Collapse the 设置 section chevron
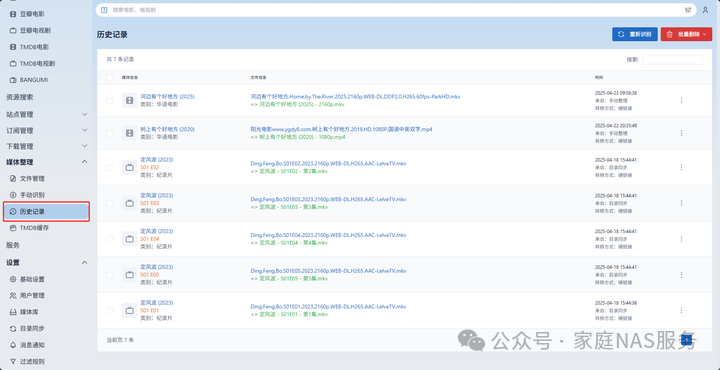The image size is (720, 370). pos(84,262)
